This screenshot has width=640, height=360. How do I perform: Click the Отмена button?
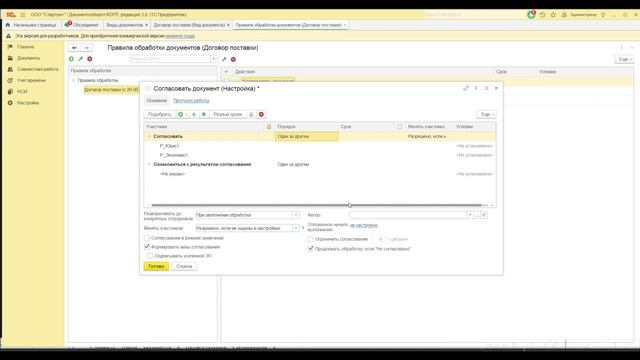tap(184, 267)
